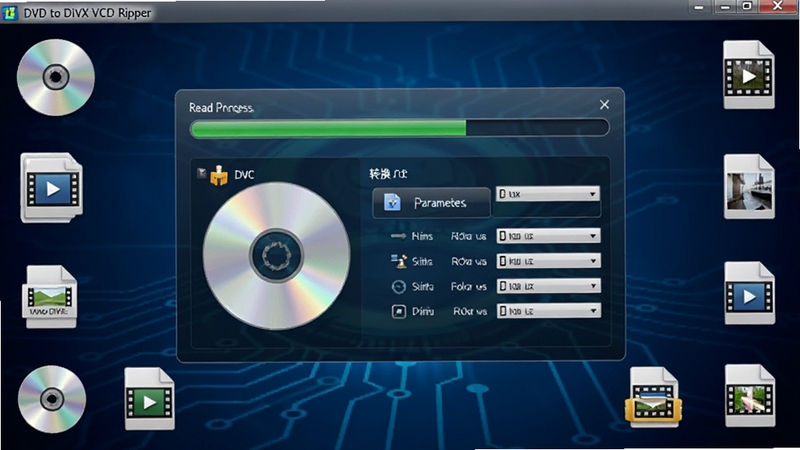Click the app logo in the title bar

pos(9,12)
